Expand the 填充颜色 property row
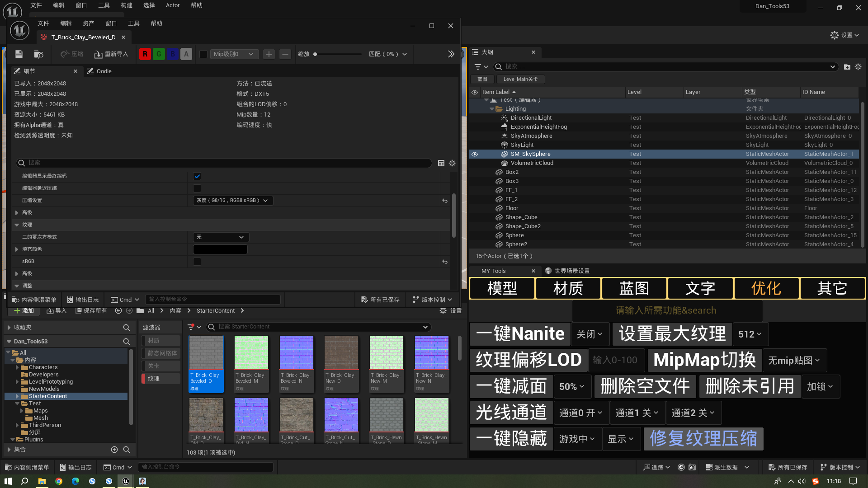 [x=17, y=249]
